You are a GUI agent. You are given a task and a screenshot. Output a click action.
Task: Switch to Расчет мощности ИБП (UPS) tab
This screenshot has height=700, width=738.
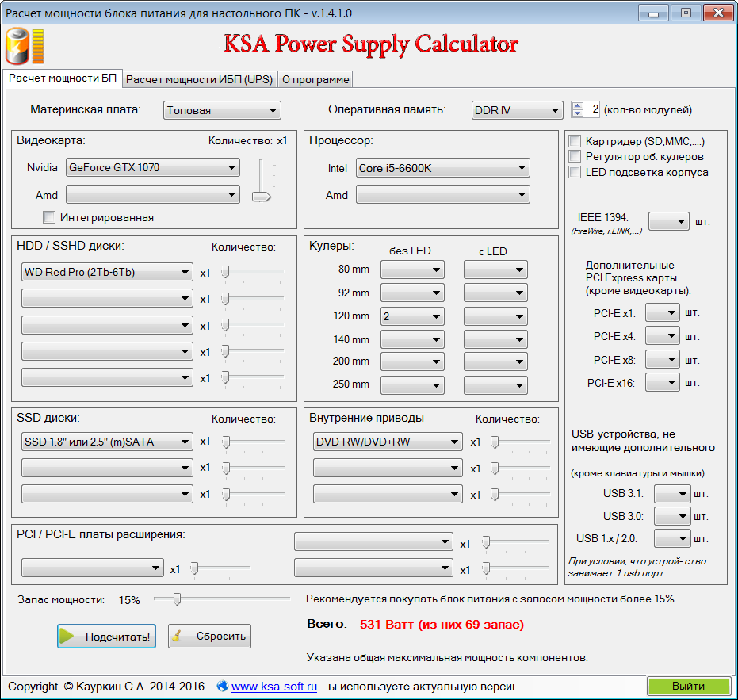tap(199, 79)
